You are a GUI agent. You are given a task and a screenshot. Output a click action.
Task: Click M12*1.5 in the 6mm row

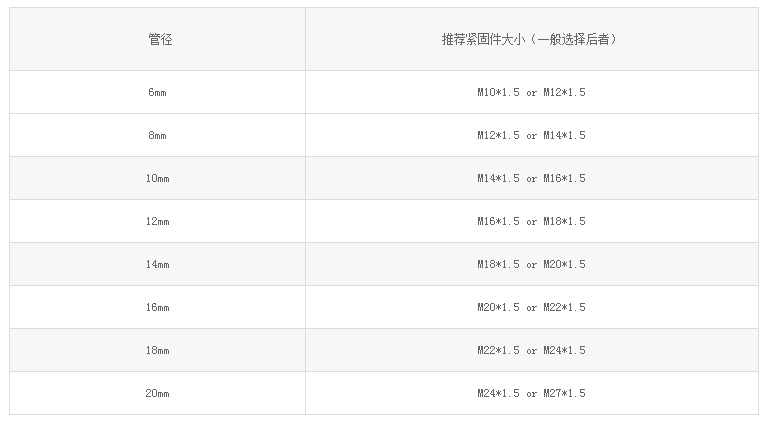[x=564, y=92]
